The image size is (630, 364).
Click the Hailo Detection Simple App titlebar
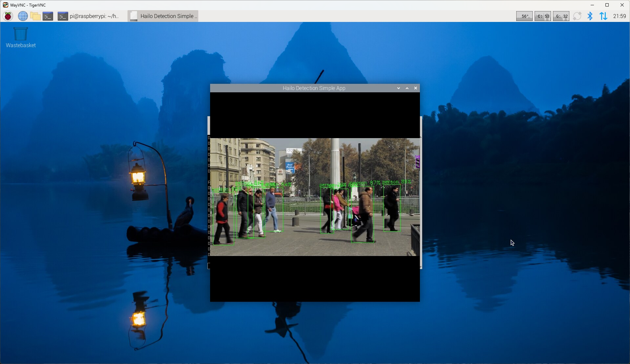[314, 88]
